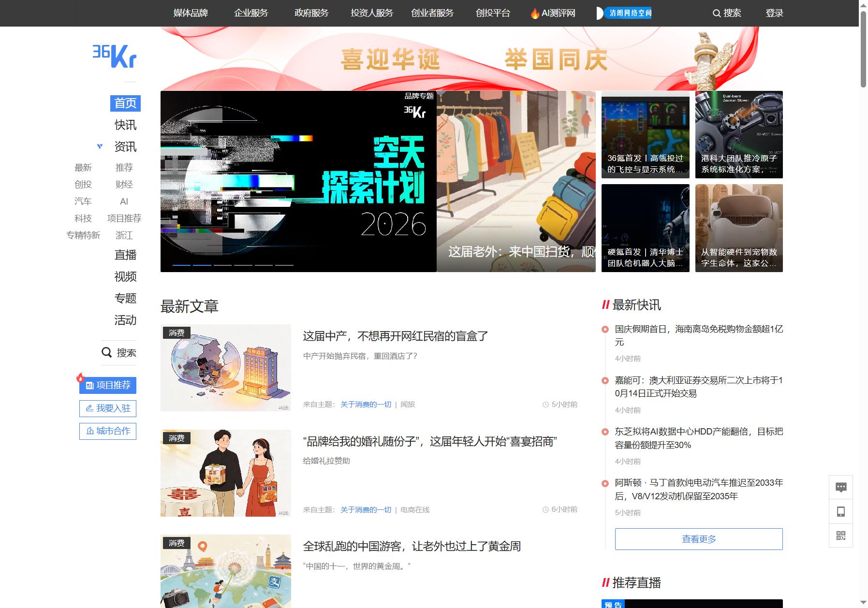
Task: Click the document icon on 项目推荐 button
Action: [89, 385]
